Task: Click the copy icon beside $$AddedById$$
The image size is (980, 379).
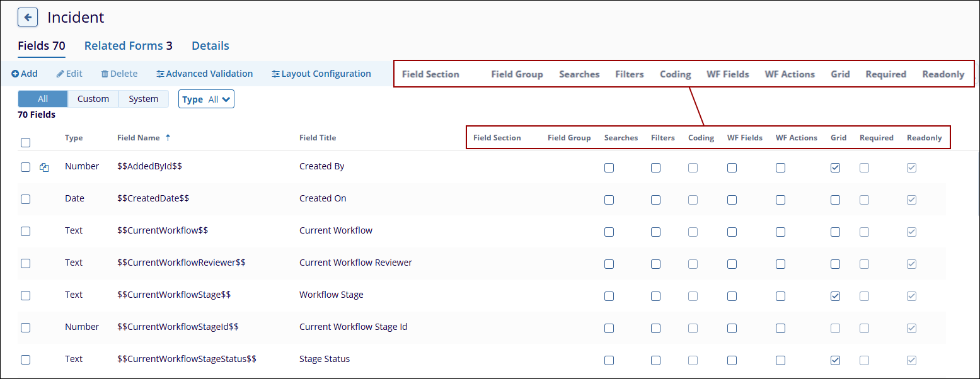Action: coord(44,167)
